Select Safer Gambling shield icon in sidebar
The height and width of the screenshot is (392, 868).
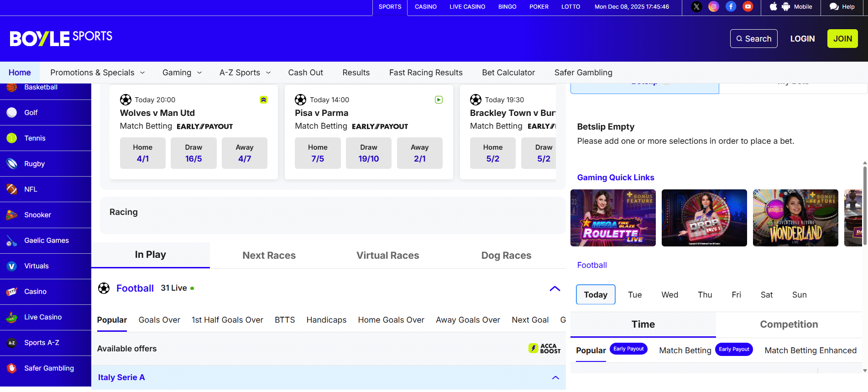point(12,368)
